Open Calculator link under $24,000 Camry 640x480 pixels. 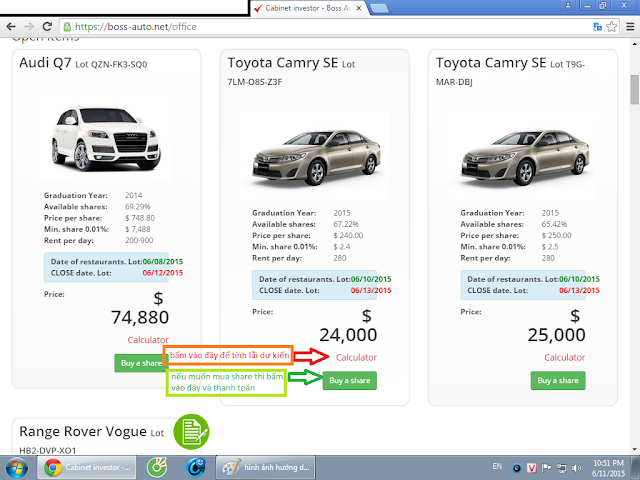[356, 358]
